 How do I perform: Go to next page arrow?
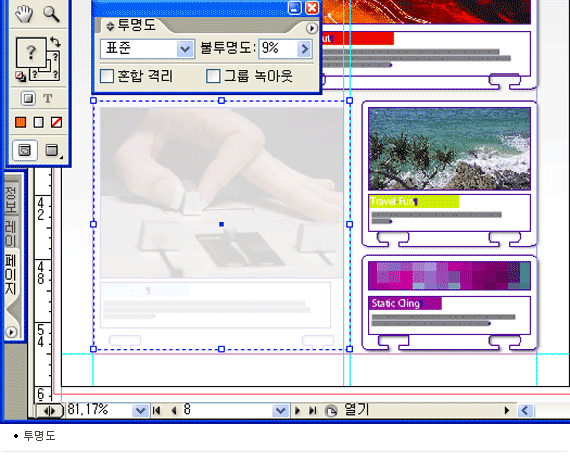pyautogui.click(x=298, y=411)
